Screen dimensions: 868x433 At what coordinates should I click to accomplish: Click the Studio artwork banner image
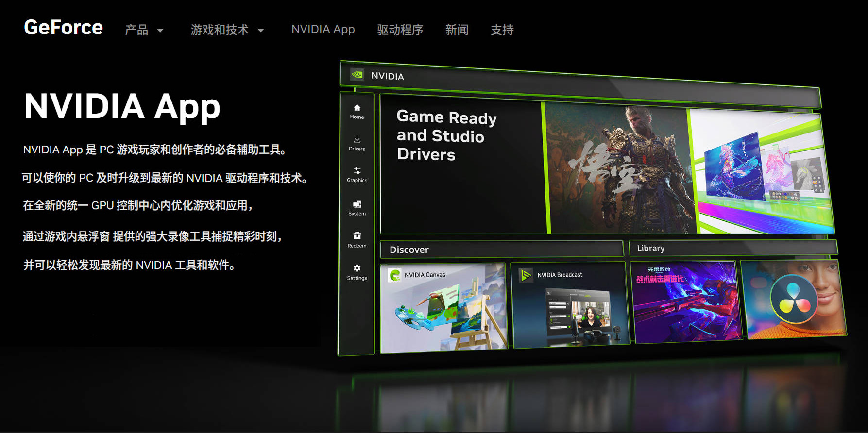point(762,172)
